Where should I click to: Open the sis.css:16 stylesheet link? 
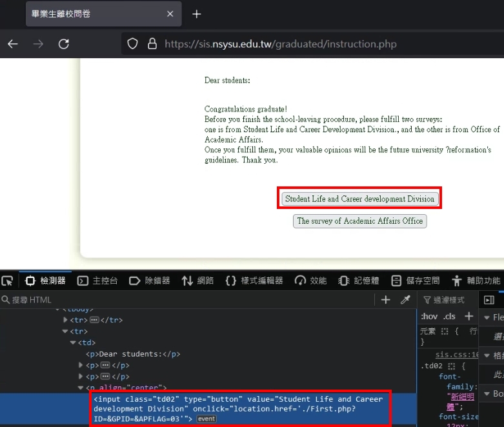point(456,355)
